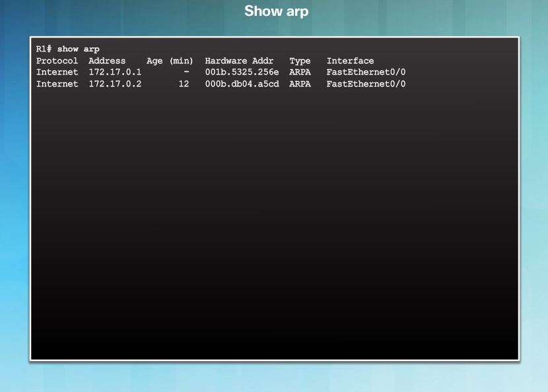Click the dash in the Age column
The image size is (548, 392).
coord(186,72)
